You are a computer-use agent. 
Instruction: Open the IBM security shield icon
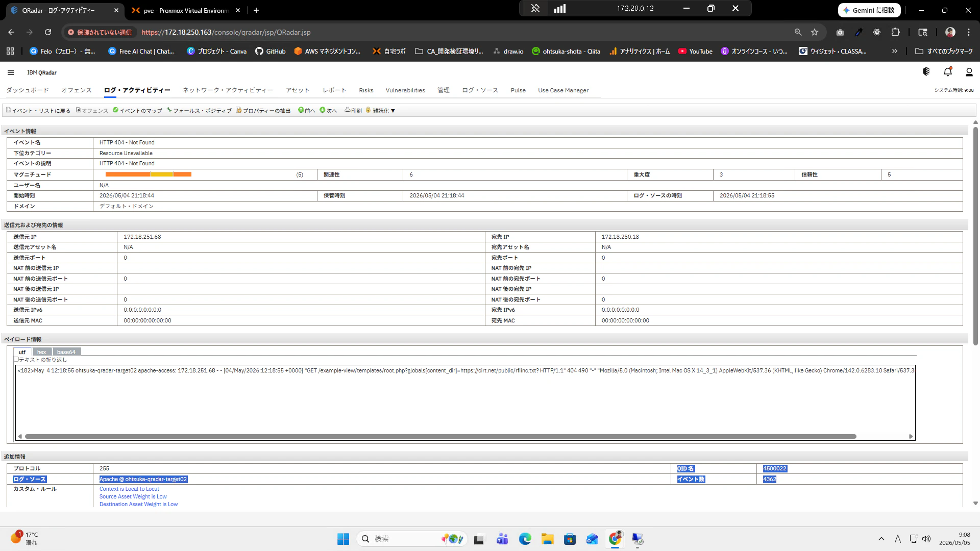(926, 72)
